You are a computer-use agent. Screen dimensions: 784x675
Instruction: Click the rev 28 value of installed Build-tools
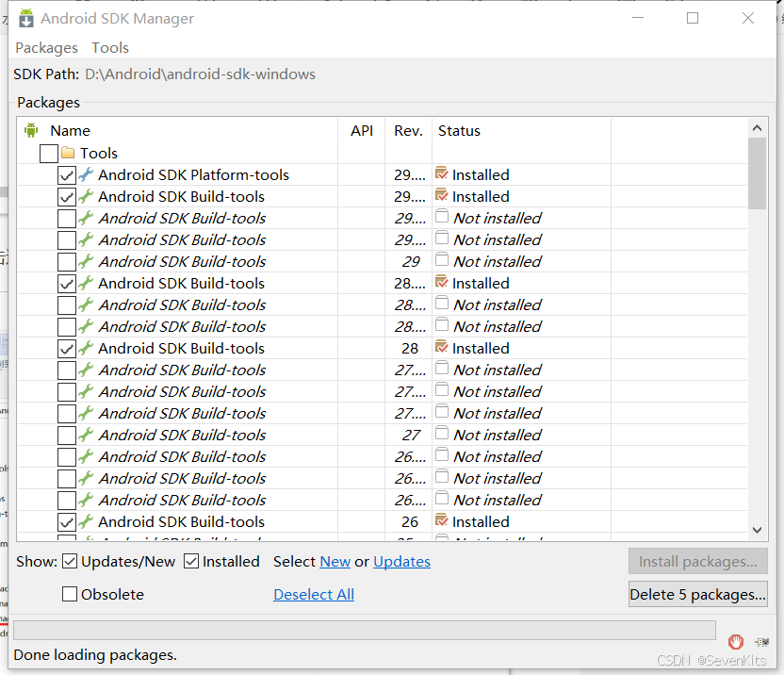(410, 348)
